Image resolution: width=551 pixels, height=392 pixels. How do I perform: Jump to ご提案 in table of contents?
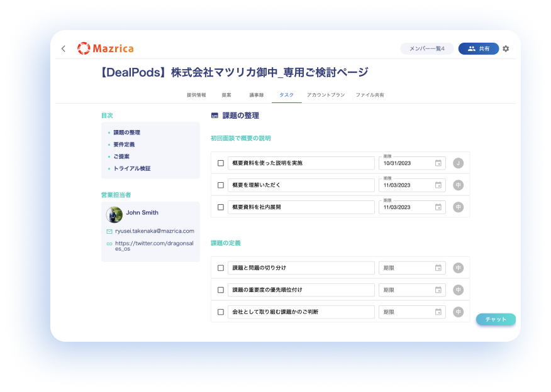pyautogui.click(x=121, y=156)
